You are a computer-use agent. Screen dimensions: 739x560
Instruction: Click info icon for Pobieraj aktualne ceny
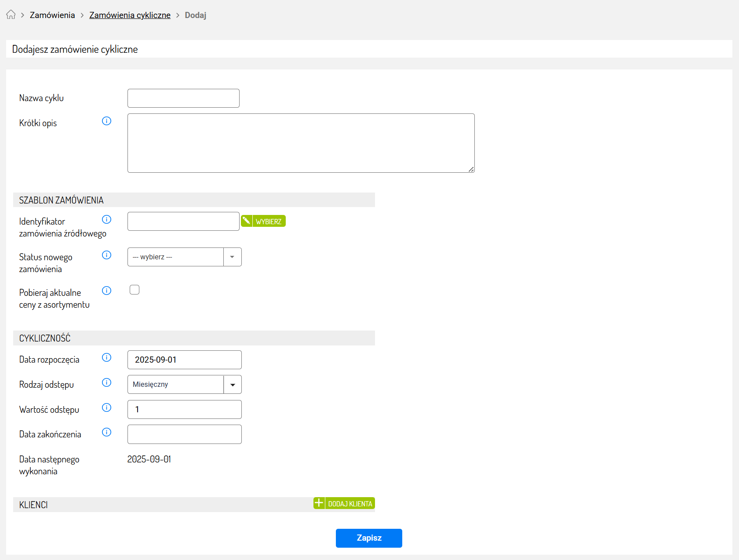click(106, 291)
